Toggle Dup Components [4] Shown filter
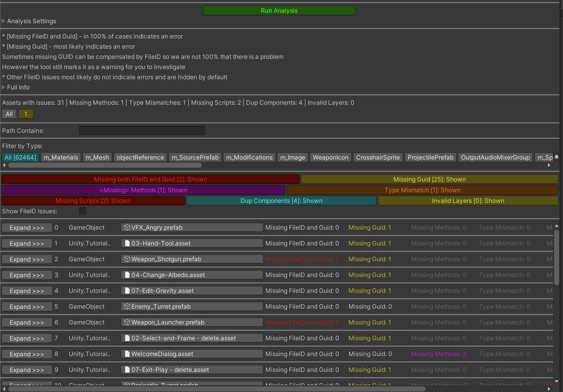Viewport: 563px width, 392px height. [281, 201]
